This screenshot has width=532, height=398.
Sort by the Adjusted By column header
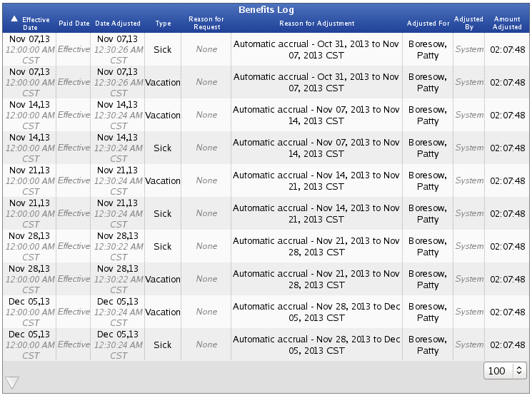[468, 23]
